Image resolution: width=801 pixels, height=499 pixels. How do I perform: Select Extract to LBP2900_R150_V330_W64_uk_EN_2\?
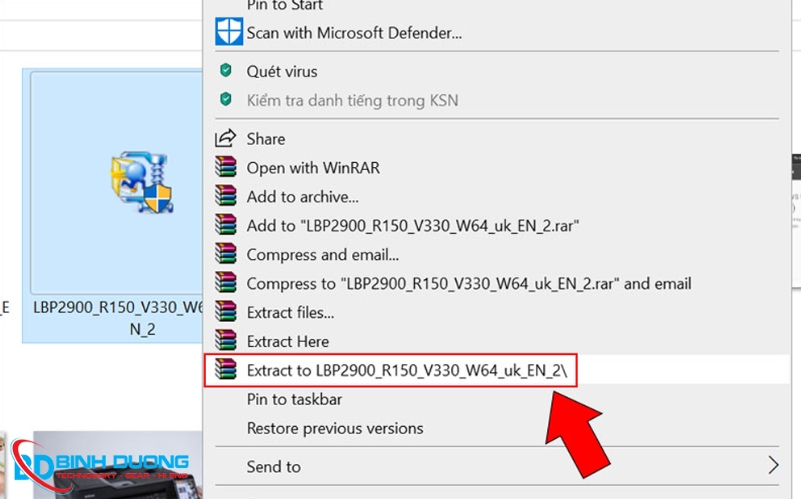(x=412, y=370)
